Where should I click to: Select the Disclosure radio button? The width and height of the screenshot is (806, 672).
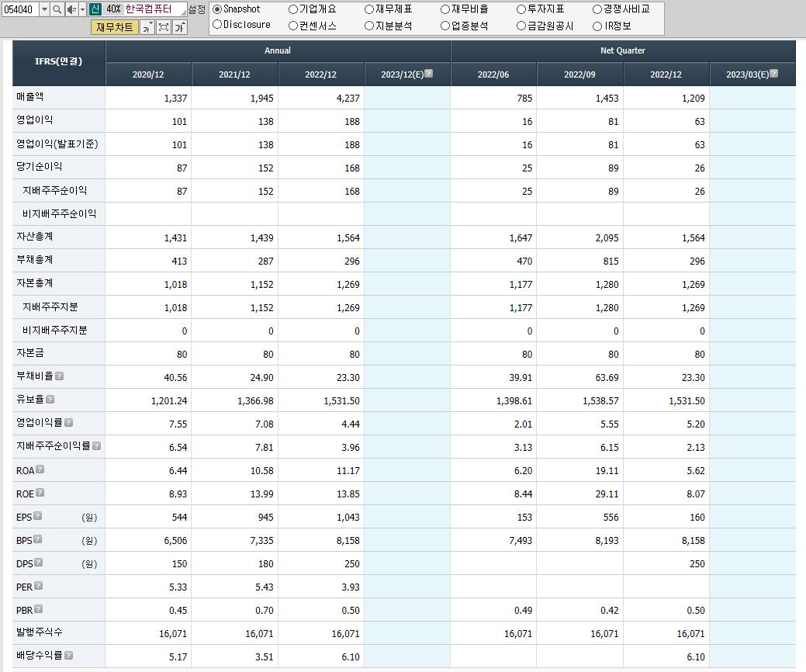tap(217, 25)
